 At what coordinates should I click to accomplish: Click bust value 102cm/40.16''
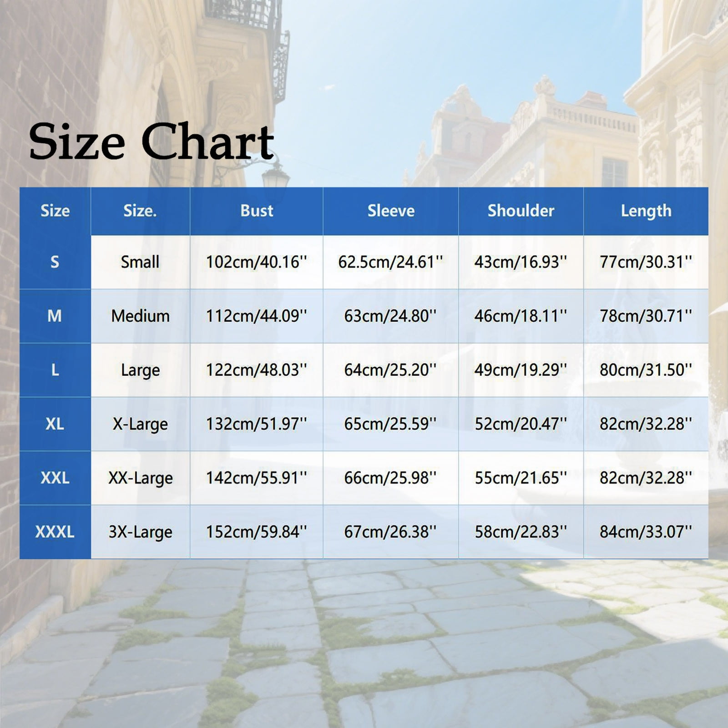[x=257, y=262]
